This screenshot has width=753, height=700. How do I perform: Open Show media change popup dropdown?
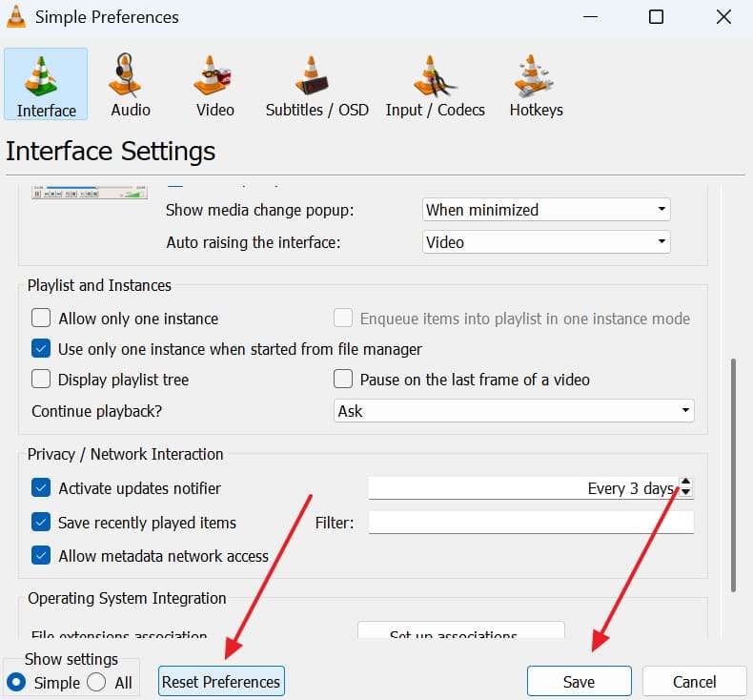coord(546,210)
